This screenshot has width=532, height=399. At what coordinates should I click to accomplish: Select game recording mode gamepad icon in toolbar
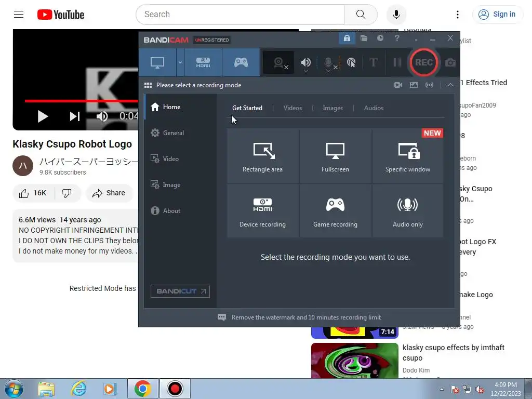[241, 62]
